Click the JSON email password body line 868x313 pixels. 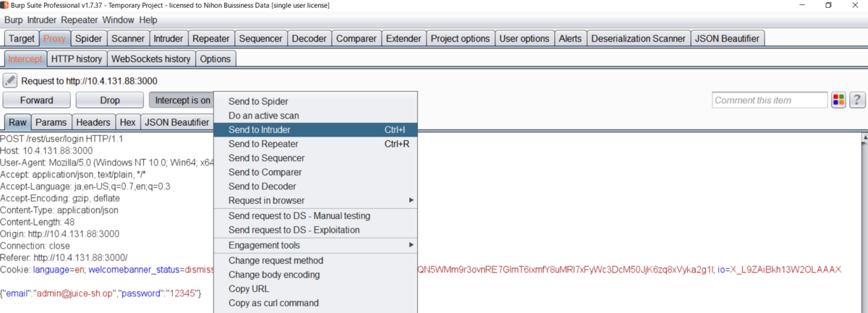pyautogui.click(x=100, y=293)
